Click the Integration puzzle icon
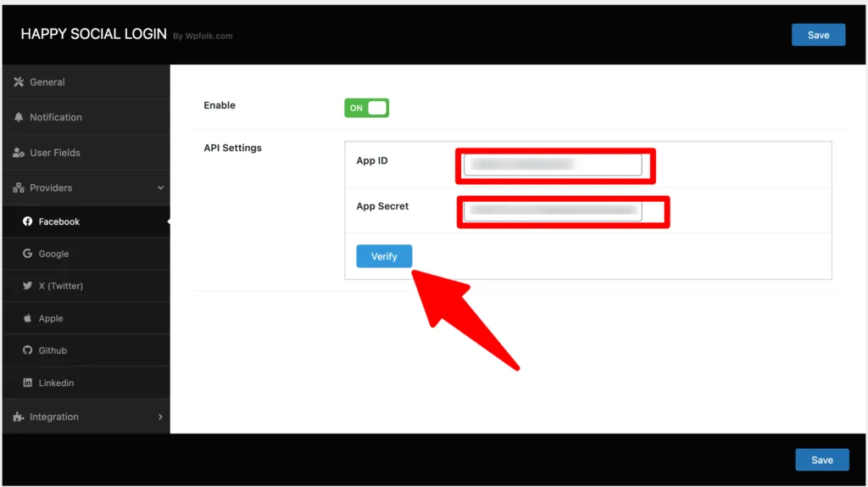Viewport: 868px width, 487px height. [19, 417]
